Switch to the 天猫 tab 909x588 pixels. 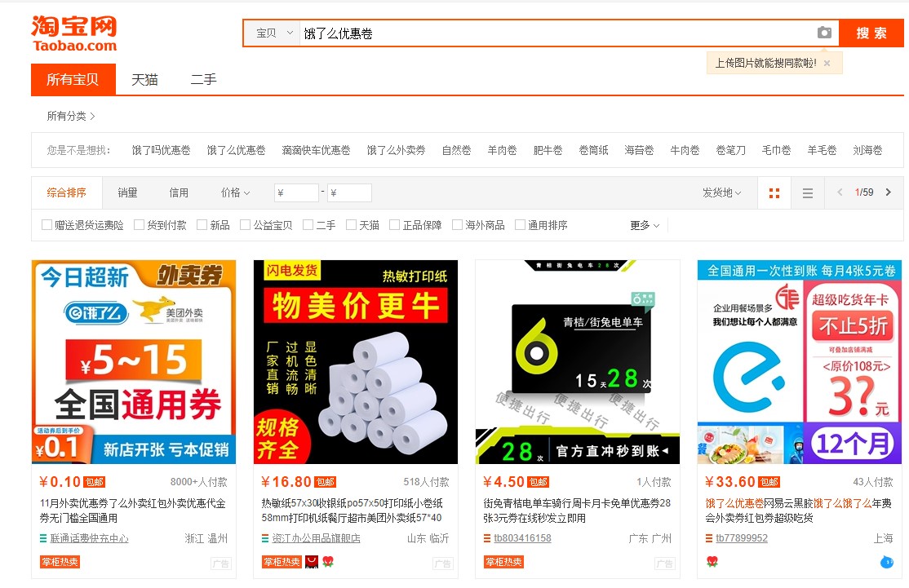click(144, 80)
